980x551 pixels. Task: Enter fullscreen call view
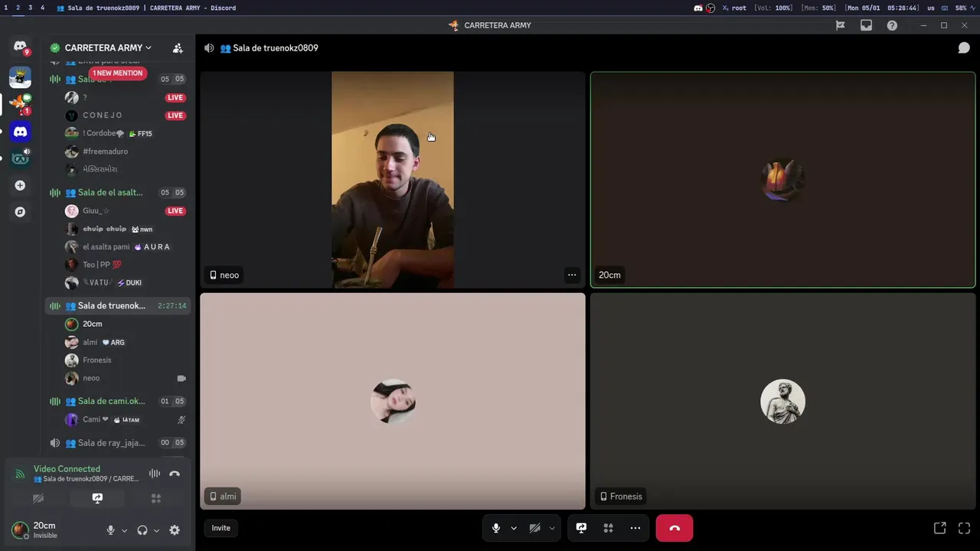tap(964, 528)
